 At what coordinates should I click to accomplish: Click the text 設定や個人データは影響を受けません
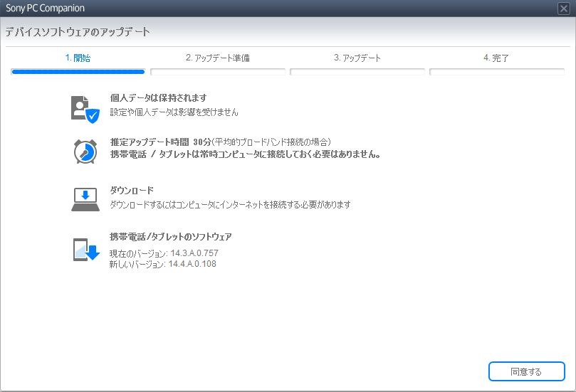coord(174,112)
